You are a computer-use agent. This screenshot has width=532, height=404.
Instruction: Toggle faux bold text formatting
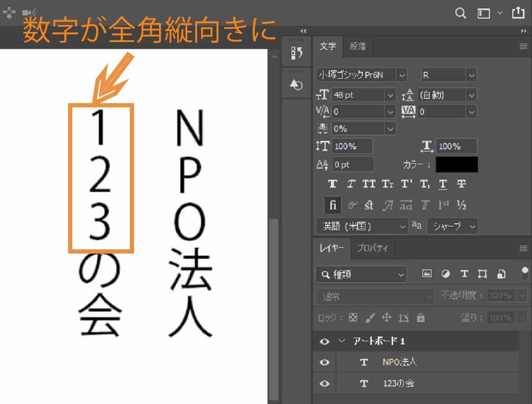click(x=334, y=183)
